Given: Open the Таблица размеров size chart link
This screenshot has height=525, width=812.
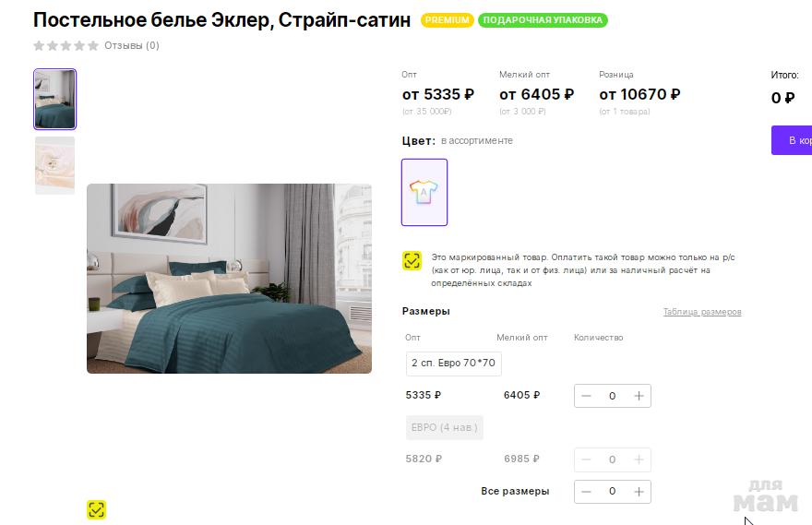Looking at the screenshot, I should coord(701,312).
